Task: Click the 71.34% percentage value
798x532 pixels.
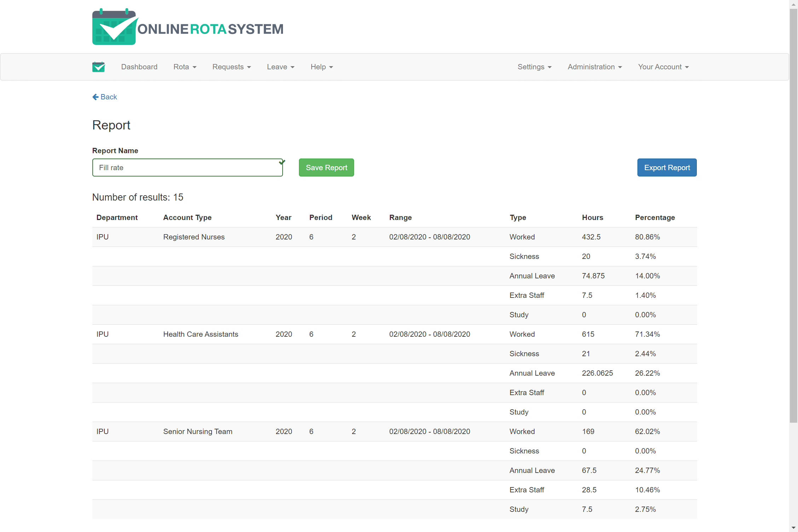Action: click(648, 334)
